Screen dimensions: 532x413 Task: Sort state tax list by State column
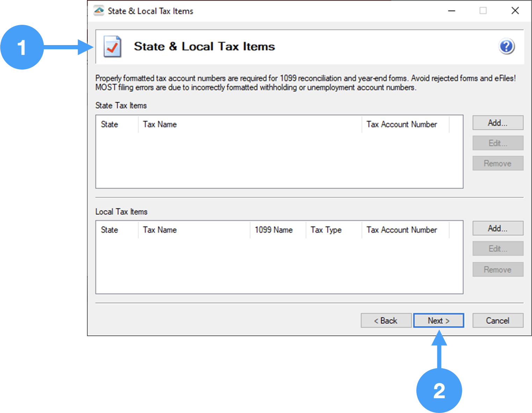click(x=109, y=124)
